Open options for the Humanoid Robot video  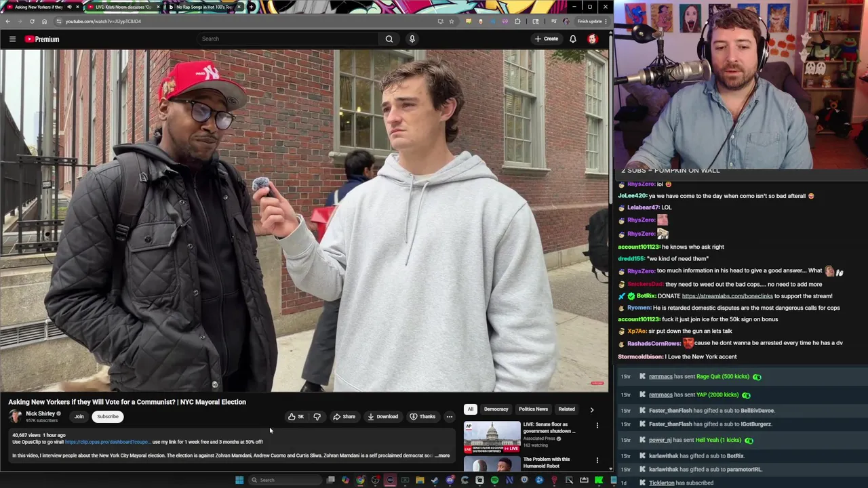(x=597, y=460)
